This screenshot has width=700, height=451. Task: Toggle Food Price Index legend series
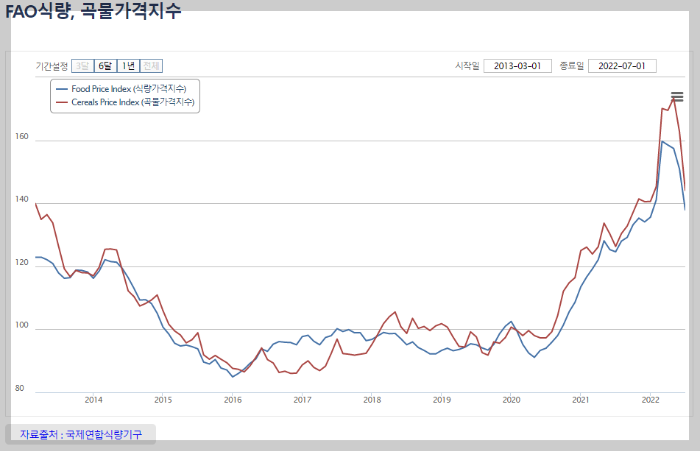click(x=121, y=89)
